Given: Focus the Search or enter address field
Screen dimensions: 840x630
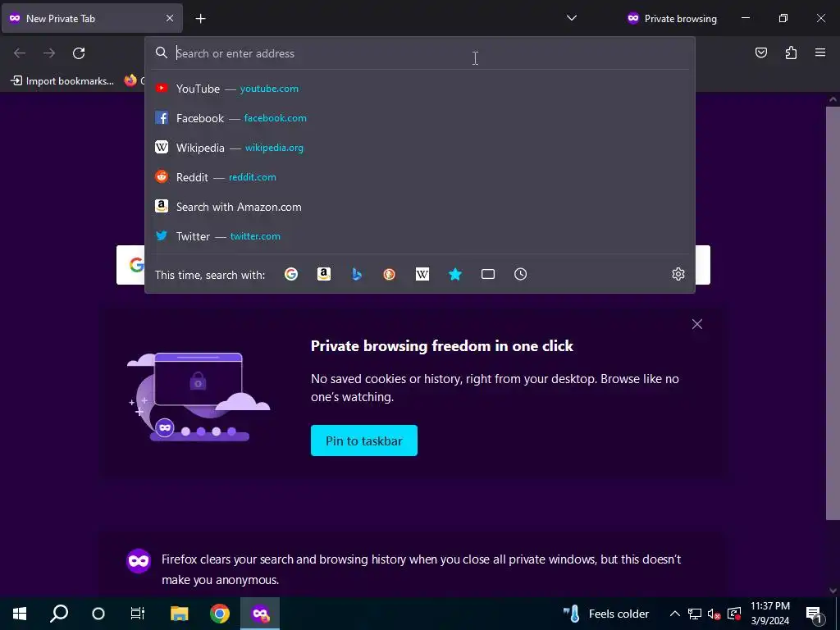Looking at the screenshot, I should [x=419, y=53].
